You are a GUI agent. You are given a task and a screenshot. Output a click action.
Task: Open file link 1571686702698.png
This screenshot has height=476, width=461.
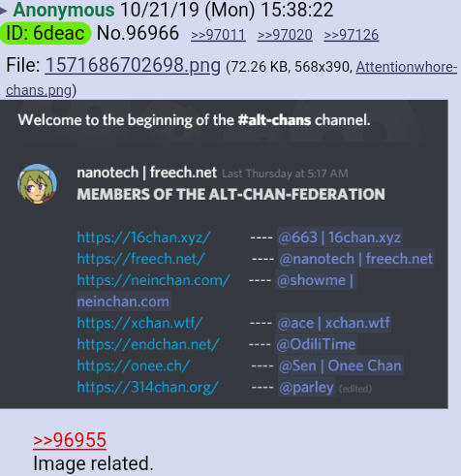(133, 65)
